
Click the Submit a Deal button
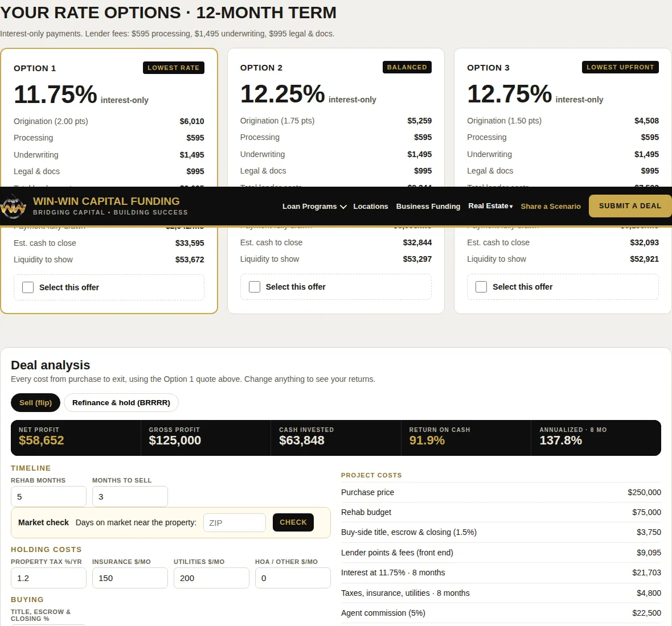(x=629, y=206)
